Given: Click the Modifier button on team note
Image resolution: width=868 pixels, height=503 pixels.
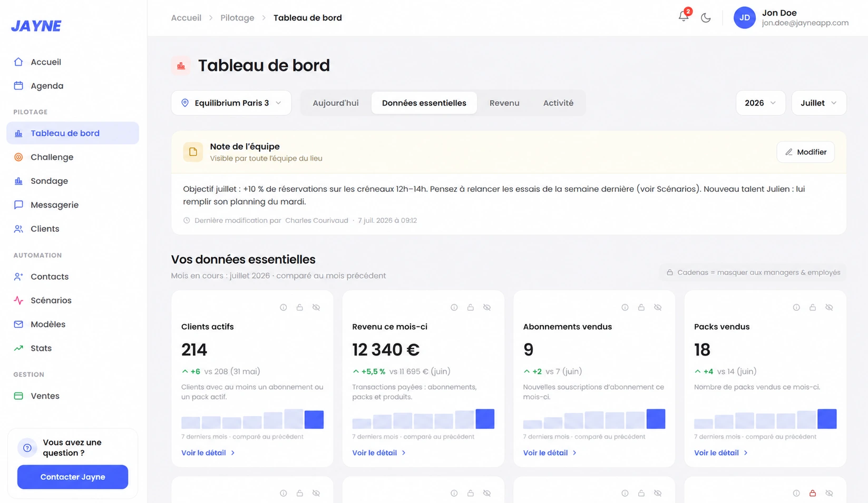Looking at the screenshot, I should coord(805,152).
